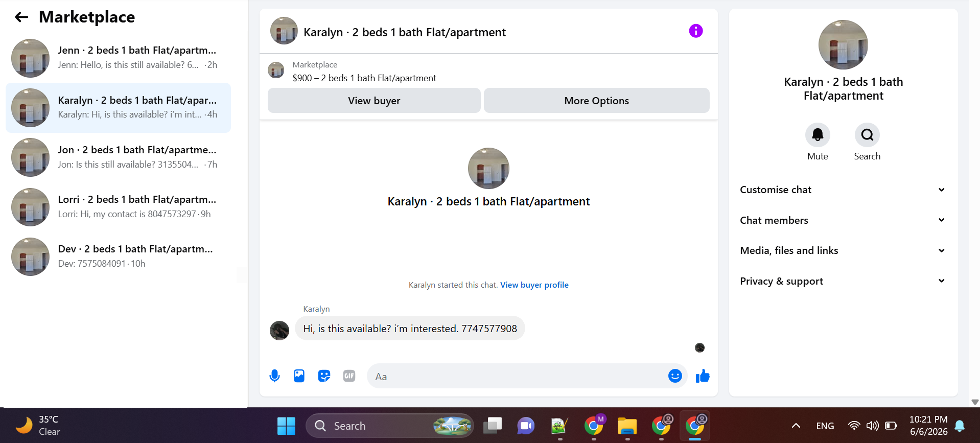980x443 pixels.
Task: Open Jon's apartment conversation
Action: tap(118, 157)
